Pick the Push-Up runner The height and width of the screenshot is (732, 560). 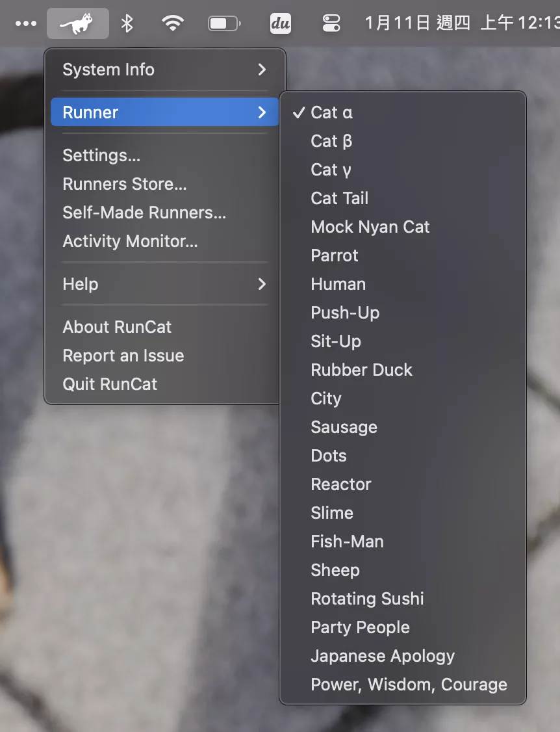coord(403,312)
